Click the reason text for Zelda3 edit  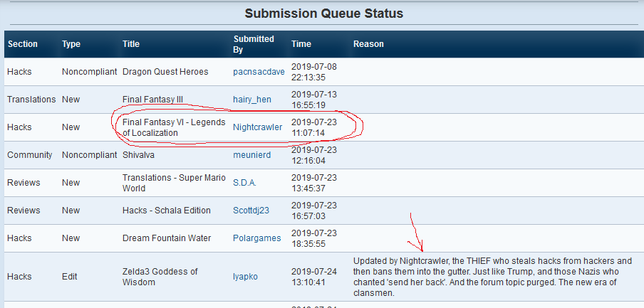click(492, 277)
